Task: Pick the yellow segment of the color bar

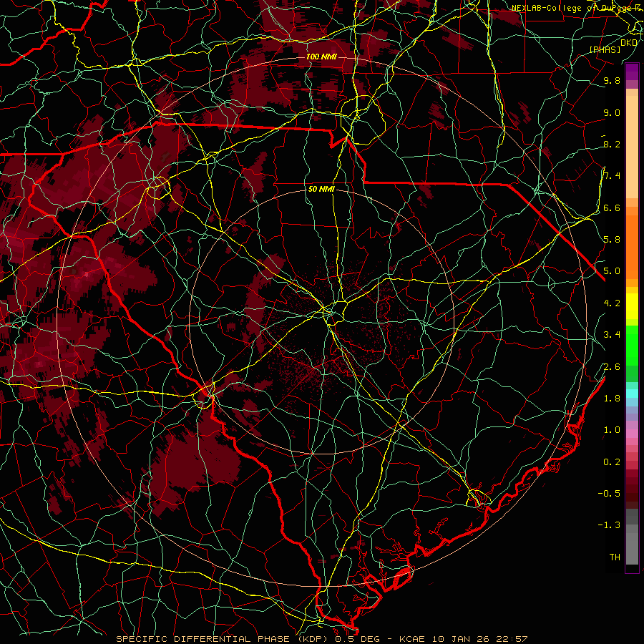Action: [x=632, y=306]
